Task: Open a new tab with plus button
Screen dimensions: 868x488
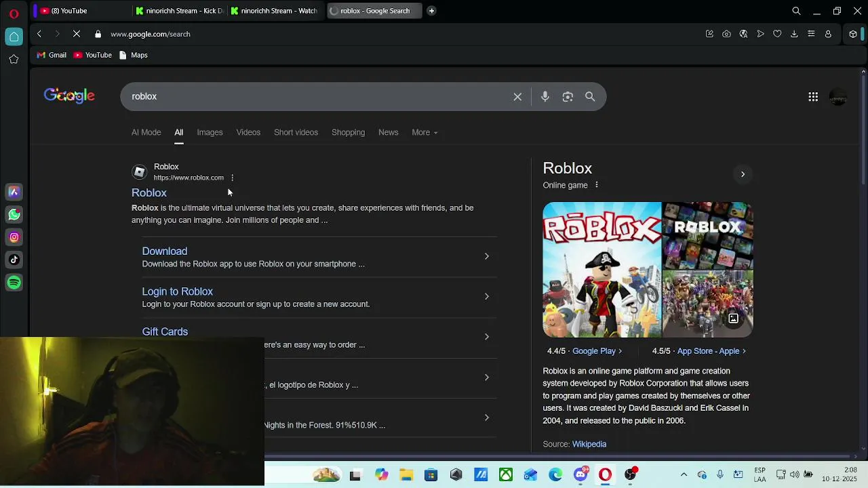Action: pos(431,11)
